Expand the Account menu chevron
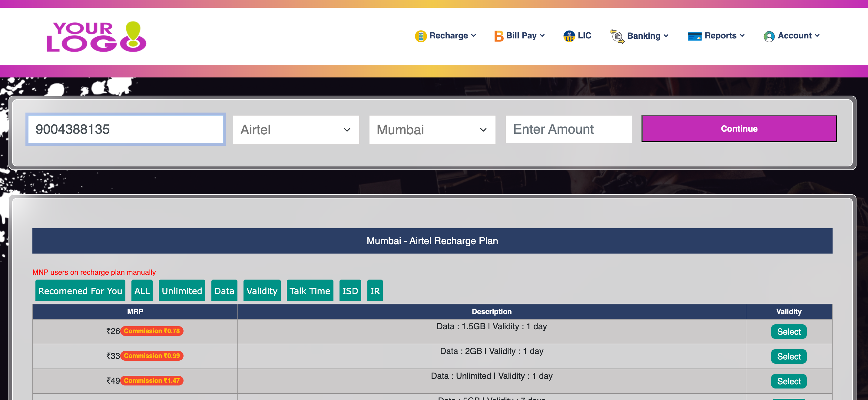Image resolution: width=868 pixels, height=400 pixels. [x=817, y=35]
